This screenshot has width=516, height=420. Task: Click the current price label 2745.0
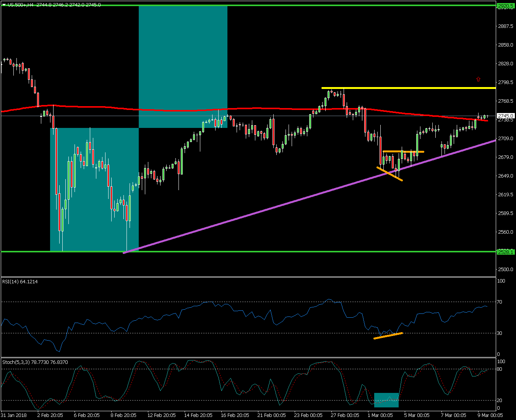(505, 116)
